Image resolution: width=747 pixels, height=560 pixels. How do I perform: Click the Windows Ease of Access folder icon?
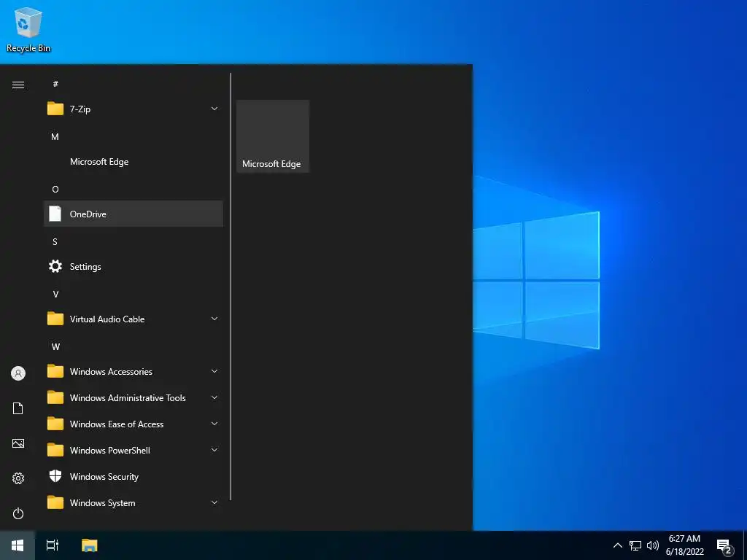[x=55, y=424]
